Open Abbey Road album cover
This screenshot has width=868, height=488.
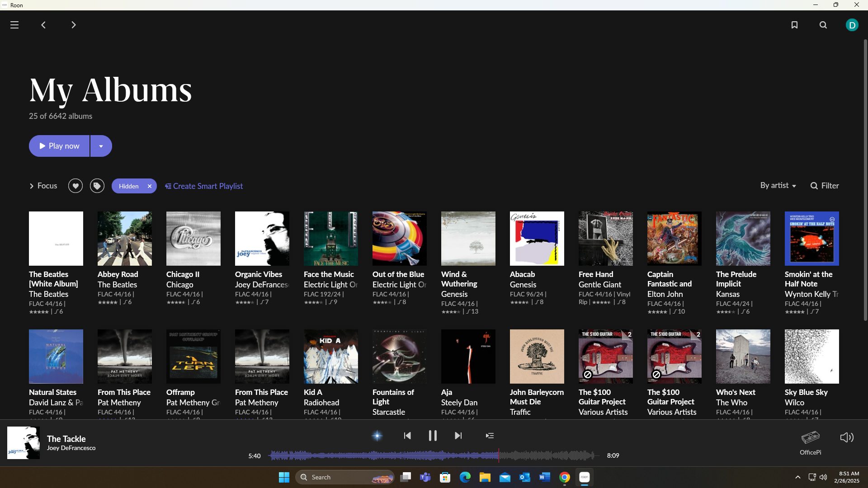tap(125, 239)
